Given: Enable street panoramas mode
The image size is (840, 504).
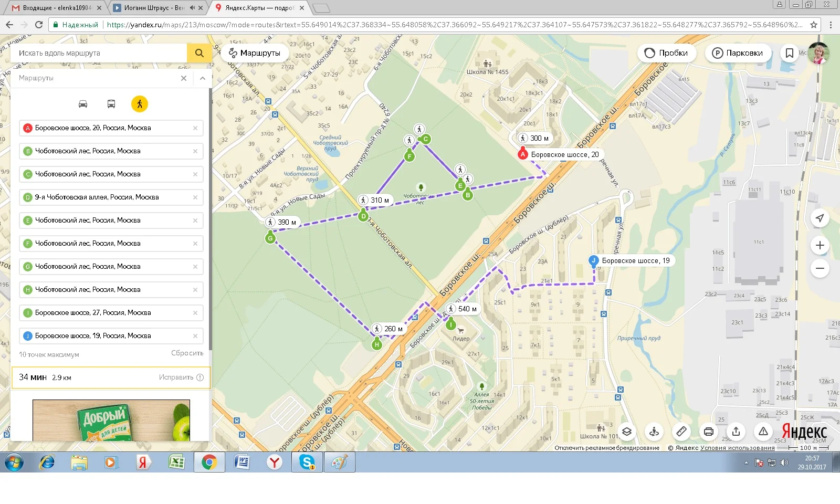Looking at the screenshot, I should point(654,432).
